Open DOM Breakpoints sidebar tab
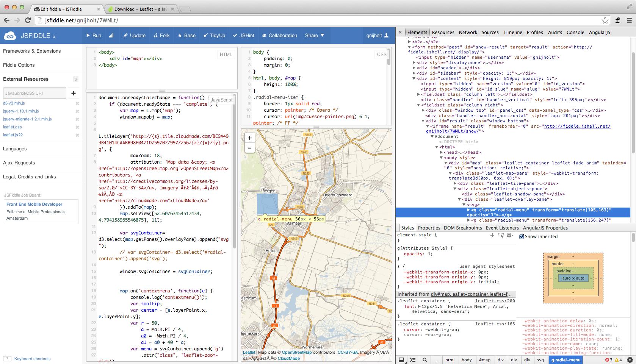The image size is (636, 364). coord(463,228)
